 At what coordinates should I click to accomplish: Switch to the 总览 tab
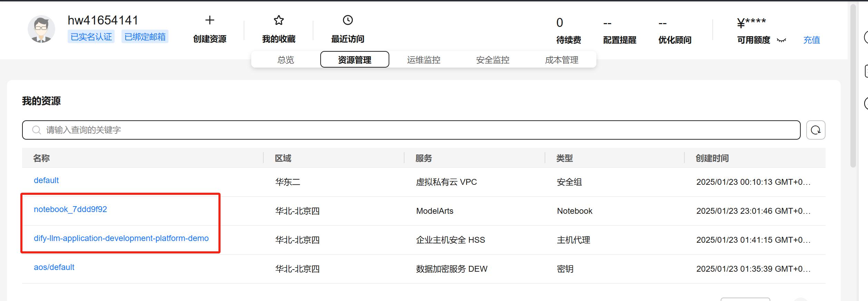286,60
